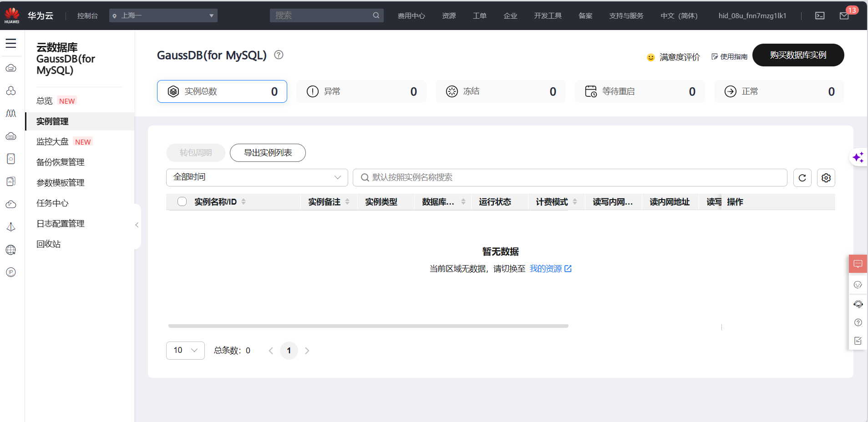Open the wave peaks service icon in left rail
This screenshot has height=422, width=868.
coord(11,113)
